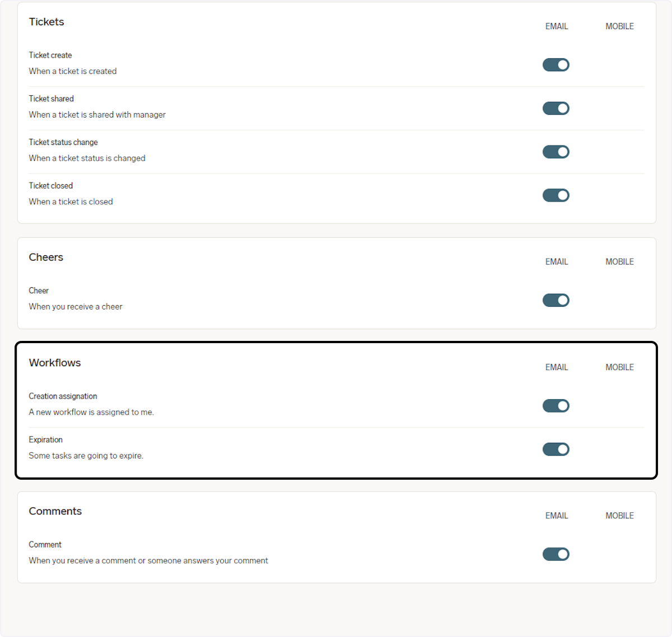
Task: Toggle the Ticket status change switch
Action: pyautogui.click(x=556, y=152)
